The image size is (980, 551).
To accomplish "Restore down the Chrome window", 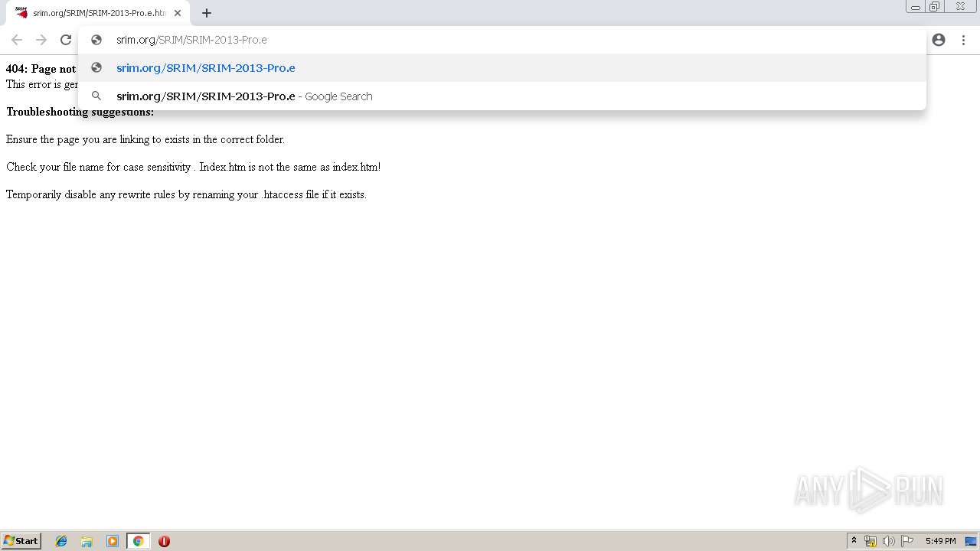I will point(935,6).
